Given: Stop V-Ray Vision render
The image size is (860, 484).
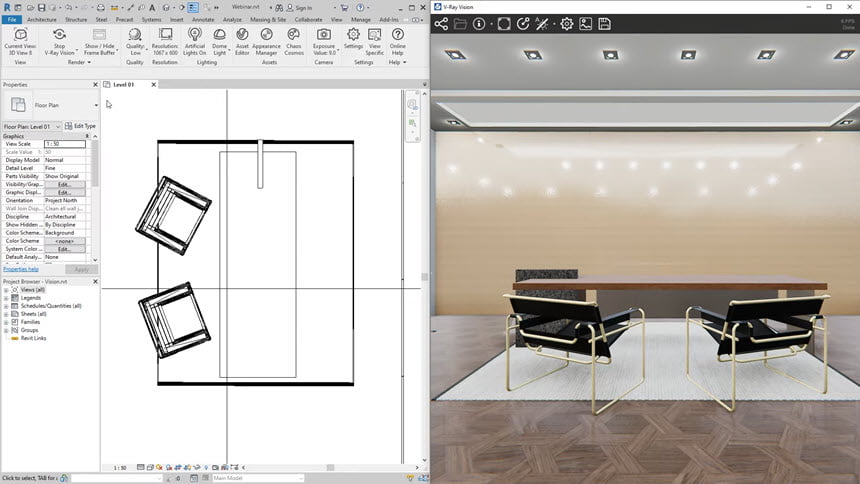Looking at the screenshot, I should click(59, 42).
